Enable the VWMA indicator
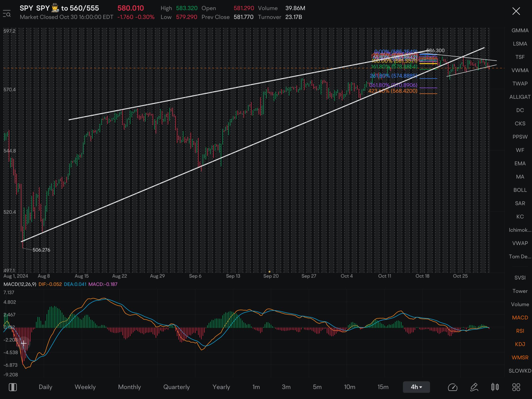Viewport: 532px width, 399px height. coord(520,70)
